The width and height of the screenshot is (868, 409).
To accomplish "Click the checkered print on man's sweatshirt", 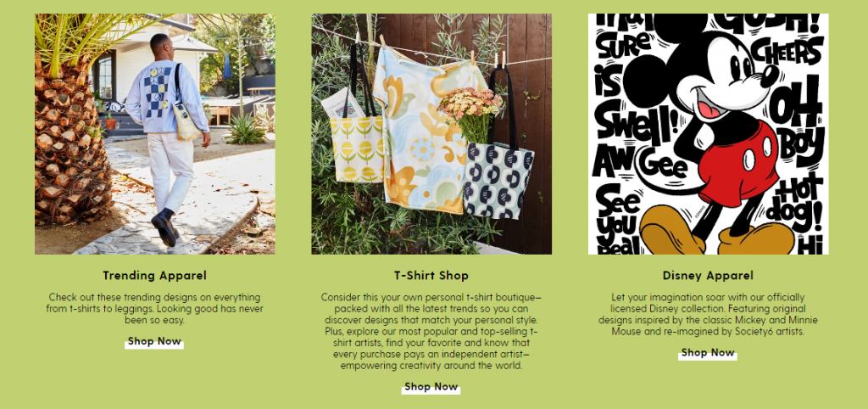I will (x=156, y=93).
